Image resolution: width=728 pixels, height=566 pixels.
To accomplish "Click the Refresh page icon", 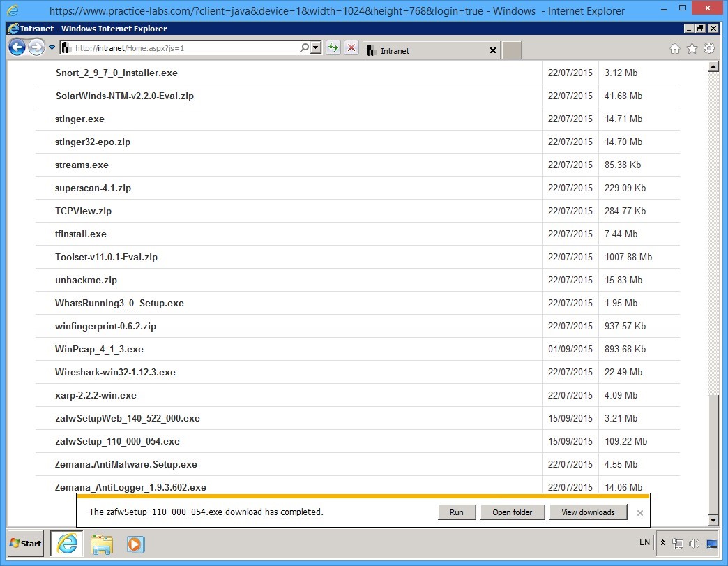I will (x=333, y=48).
